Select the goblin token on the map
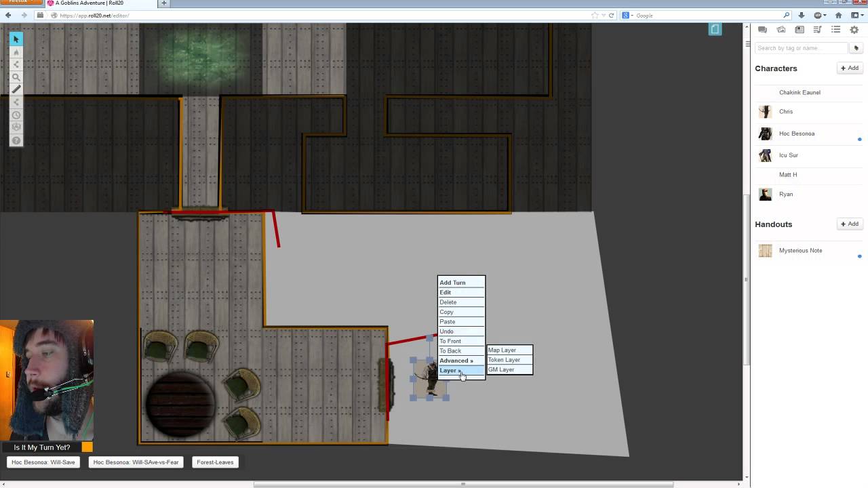 430,378
